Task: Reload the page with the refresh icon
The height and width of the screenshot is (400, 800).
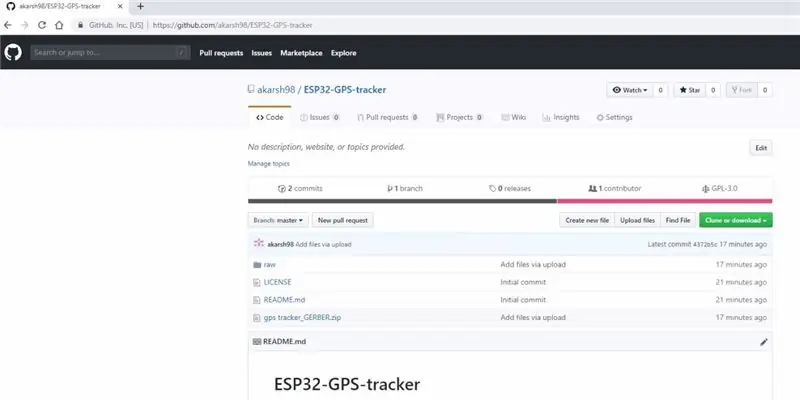Action: pyautogui.click(x=42, y=25)
